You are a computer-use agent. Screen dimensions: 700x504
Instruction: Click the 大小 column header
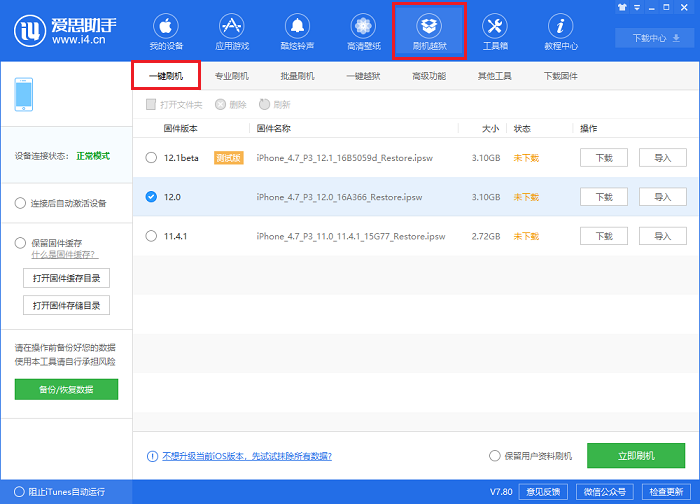[x=491, y=129]
